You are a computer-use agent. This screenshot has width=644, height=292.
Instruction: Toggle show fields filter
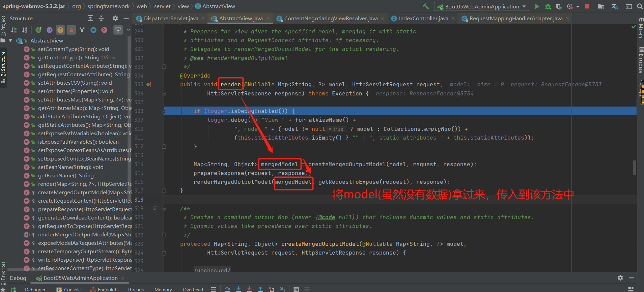[x=60, y=30]
